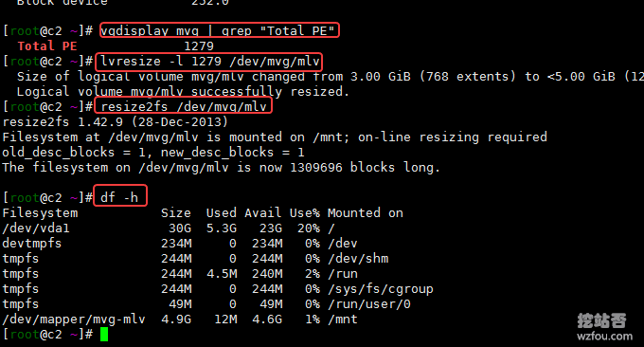Click the 4.5M used value
This screenshot has width=644, height=347.
tap(222, 274)
